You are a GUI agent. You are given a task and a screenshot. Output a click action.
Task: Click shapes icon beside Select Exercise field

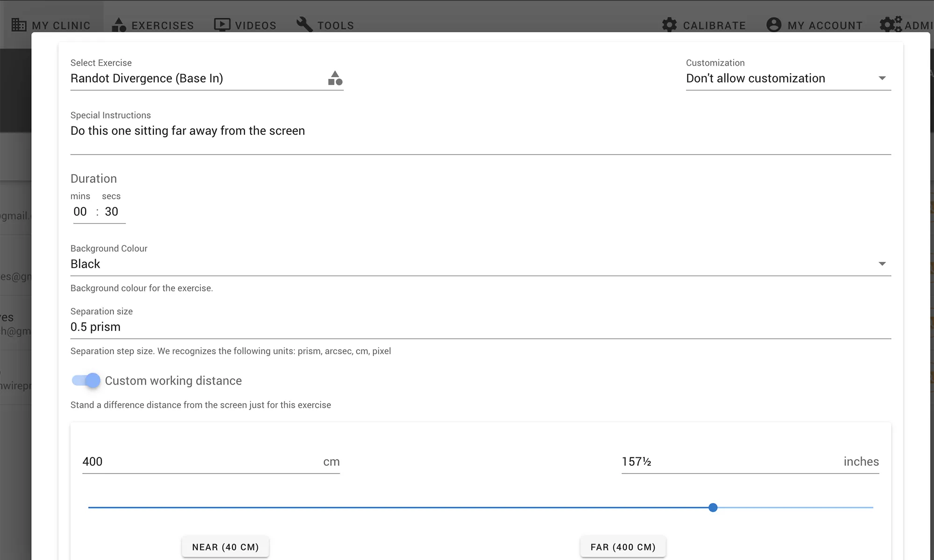click(335, 78)
